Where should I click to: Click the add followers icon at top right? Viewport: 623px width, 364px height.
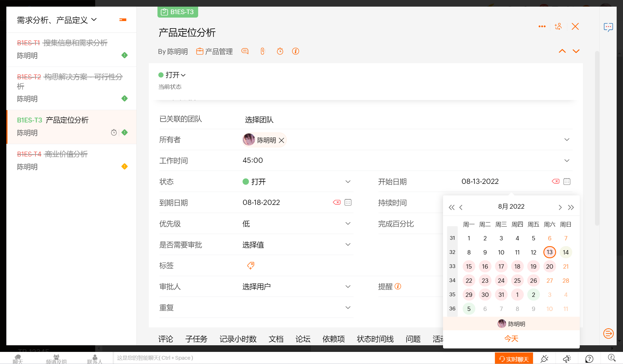[558, 27]
